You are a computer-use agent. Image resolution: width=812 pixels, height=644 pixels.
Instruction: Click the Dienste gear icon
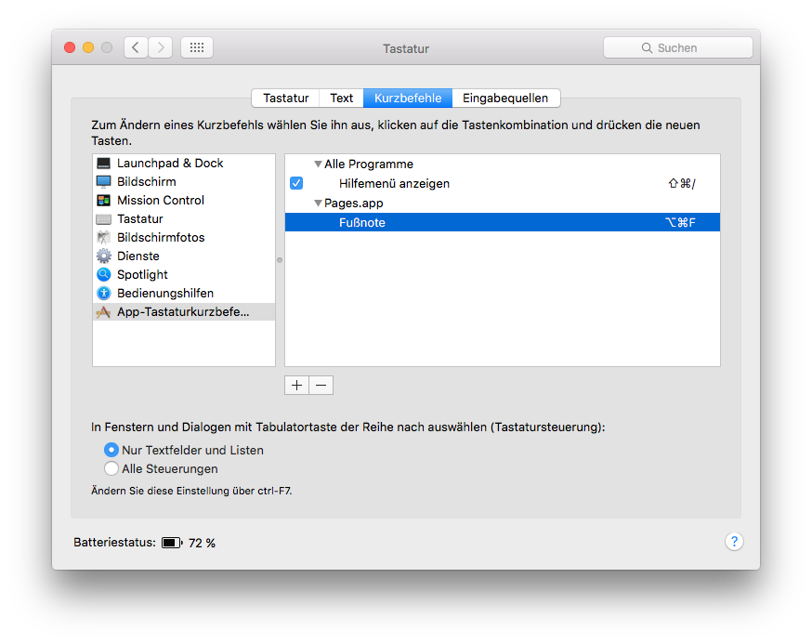(x=103, y=256)
